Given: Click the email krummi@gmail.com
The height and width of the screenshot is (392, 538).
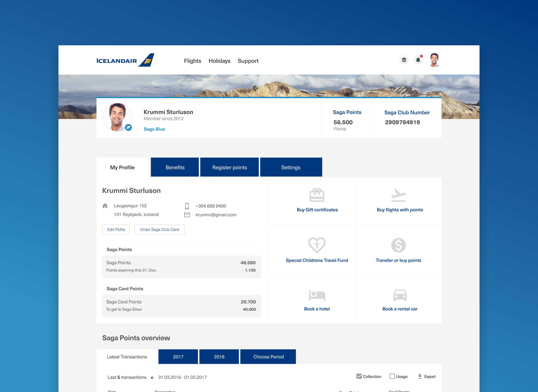Looking at the screenshot, I should [216, 215].
